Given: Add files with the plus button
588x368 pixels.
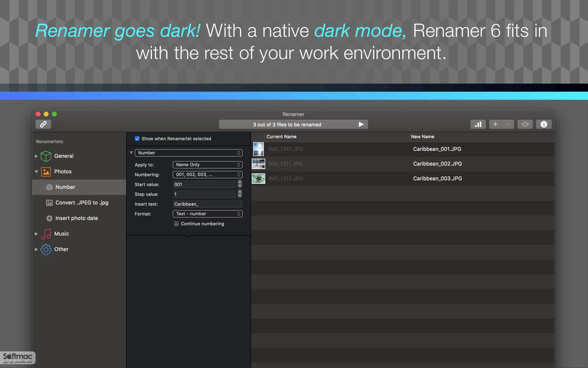Looking at the screenshot, I should click(x=495, y=124).
